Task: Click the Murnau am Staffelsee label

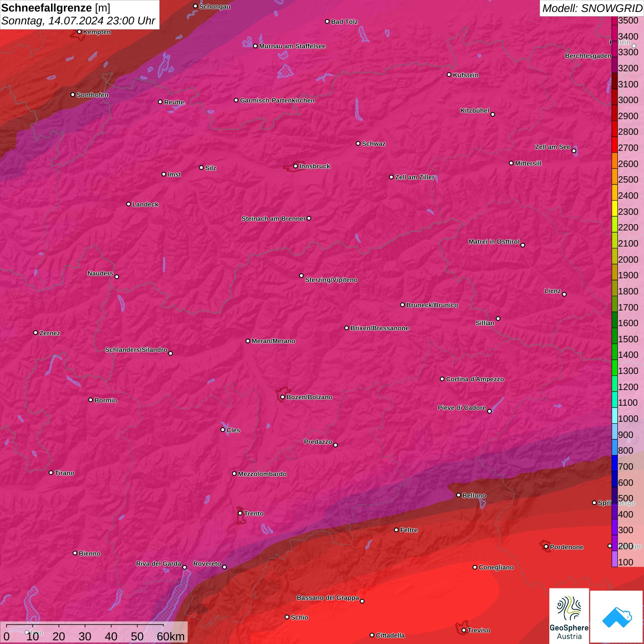Action: point(293,46)
